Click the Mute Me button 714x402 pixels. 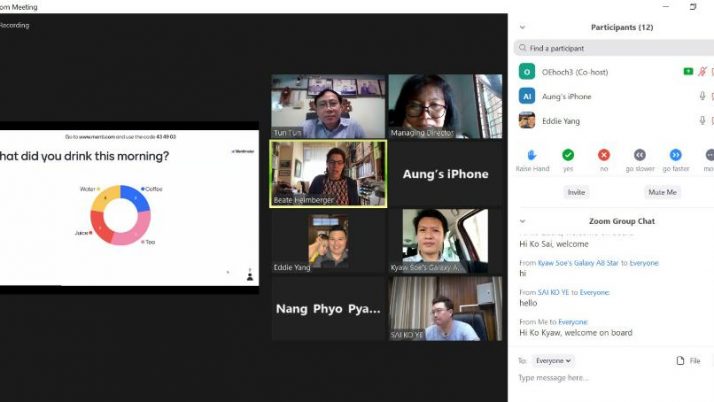point(662,192)
